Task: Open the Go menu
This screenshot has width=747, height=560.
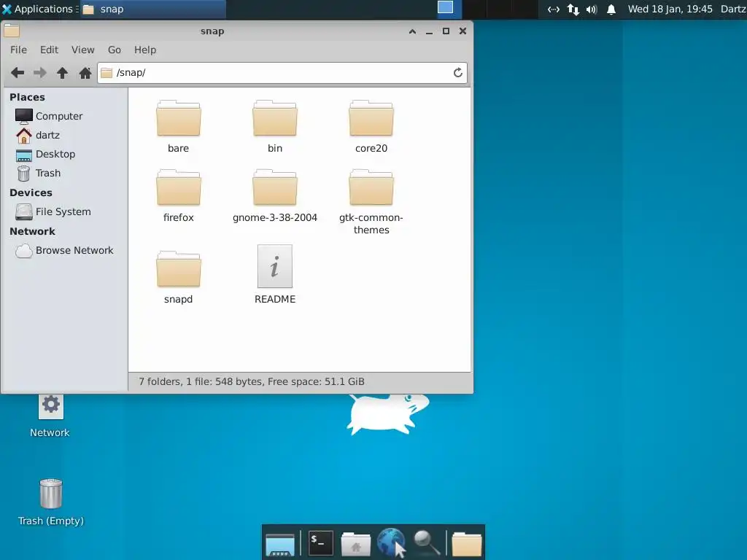Action: (x=115, y=50)
